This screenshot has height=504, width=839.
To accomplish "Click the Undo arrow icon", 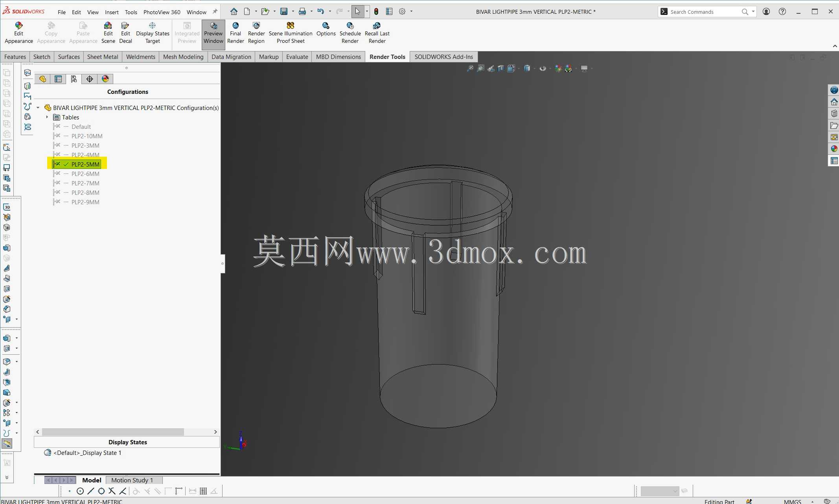I will (321, 11).
